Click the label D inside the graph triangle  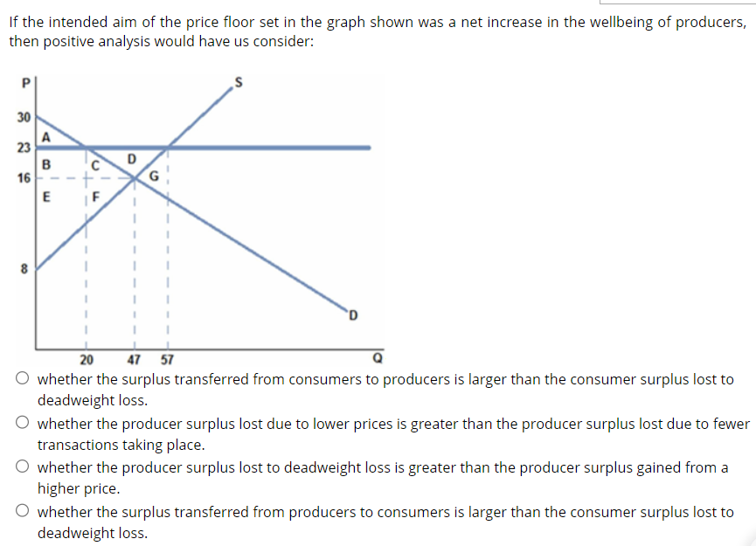click(129, 160)
